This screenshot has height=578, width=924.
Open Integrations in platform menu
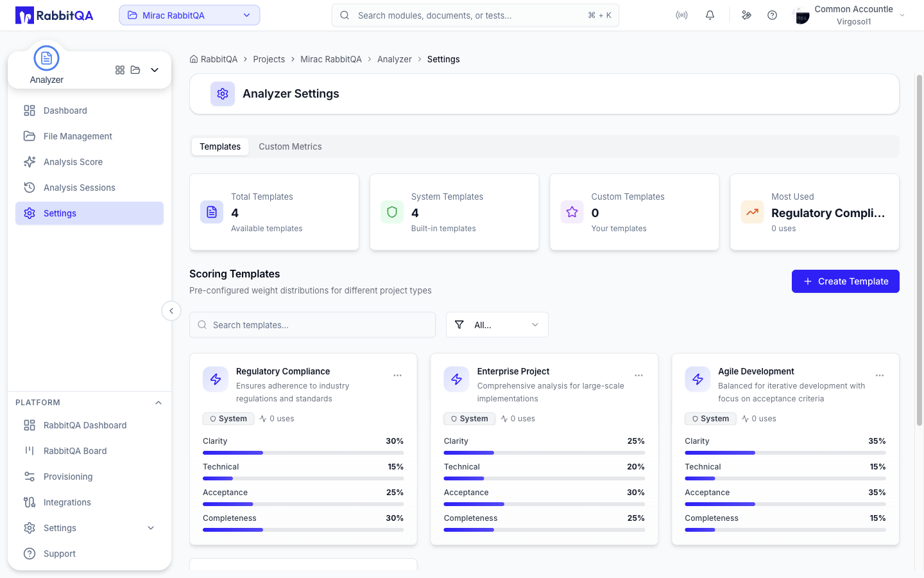(89, 502)
